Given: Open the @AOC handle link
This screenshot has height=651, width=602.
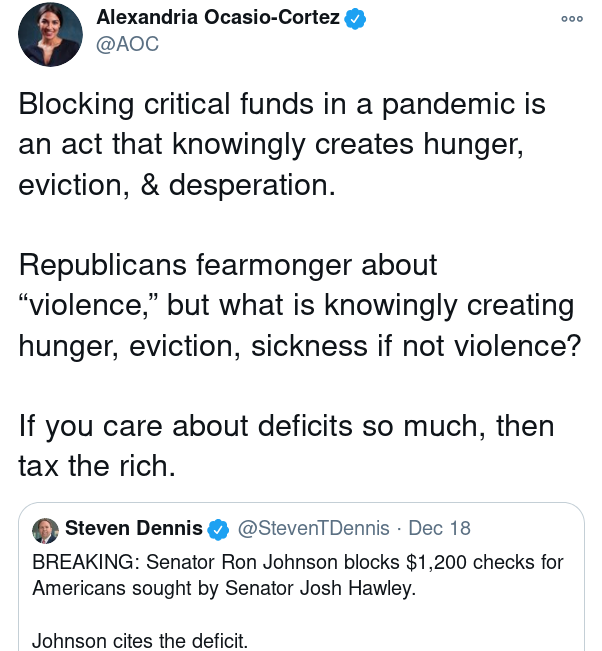Looking at the screenshot, I should 127,45.
